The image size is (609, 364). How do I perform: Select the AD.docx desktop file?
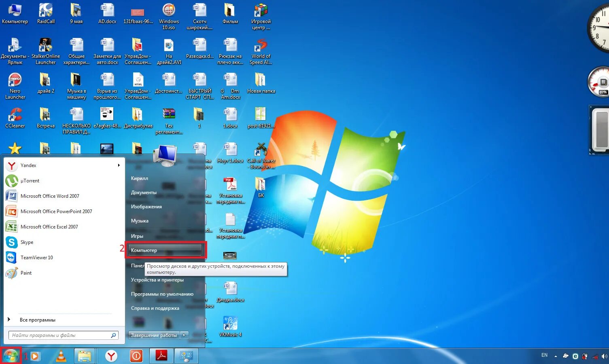[x=107, y=14]
